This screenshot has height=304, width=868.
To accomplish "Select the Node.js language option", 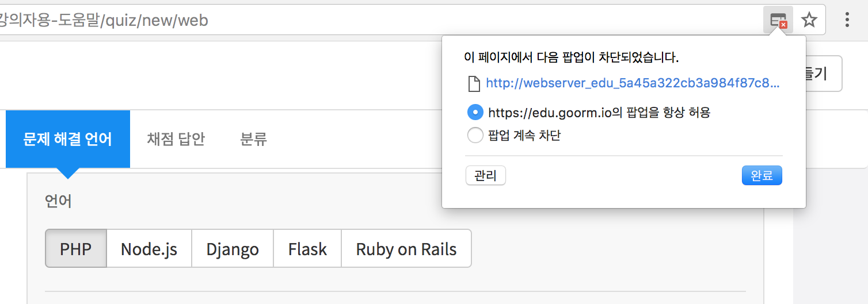I will [x=149, y=249].
